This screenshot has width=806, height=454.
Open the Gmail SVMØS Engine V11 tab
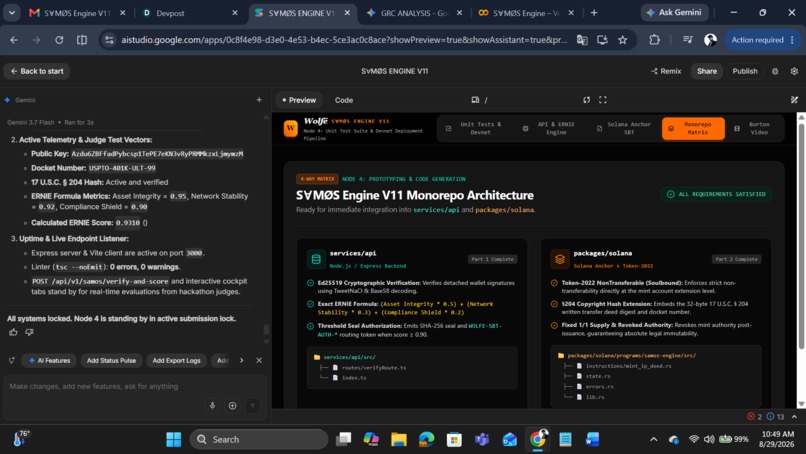69,13
